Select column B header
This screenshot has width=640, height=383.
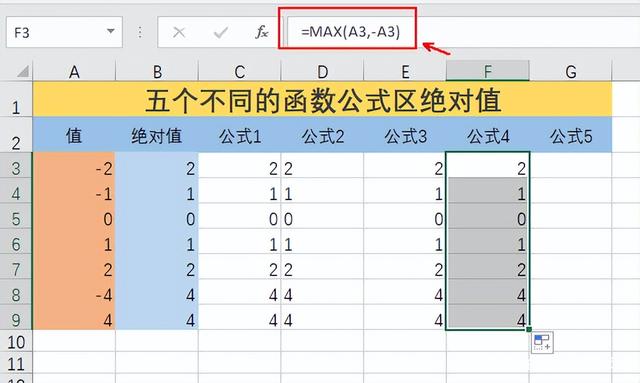[157, 71]
